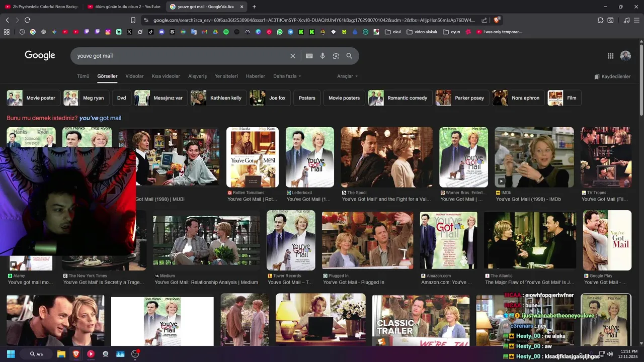
Task: Open the Google apps grid
Action: point(611,56)
